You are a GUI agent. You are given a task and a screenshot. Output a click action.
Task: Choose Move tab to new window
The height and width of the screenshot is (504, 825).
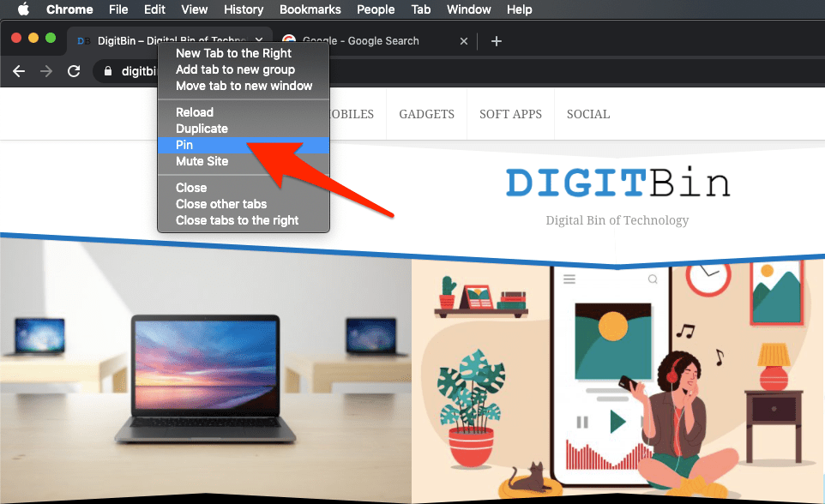pyautogui.click(x=244, y=86)
